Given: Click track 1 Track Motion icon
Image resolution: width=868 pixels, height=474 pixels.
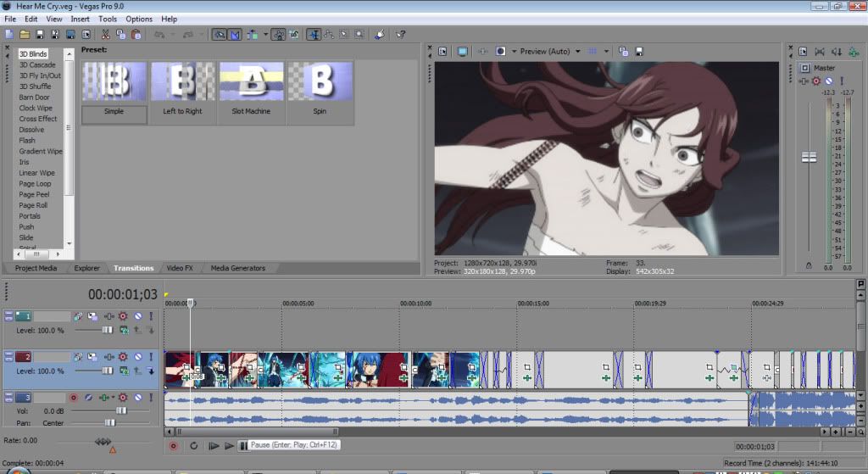Looking at the screenshot, I should (x=77, y=316).
